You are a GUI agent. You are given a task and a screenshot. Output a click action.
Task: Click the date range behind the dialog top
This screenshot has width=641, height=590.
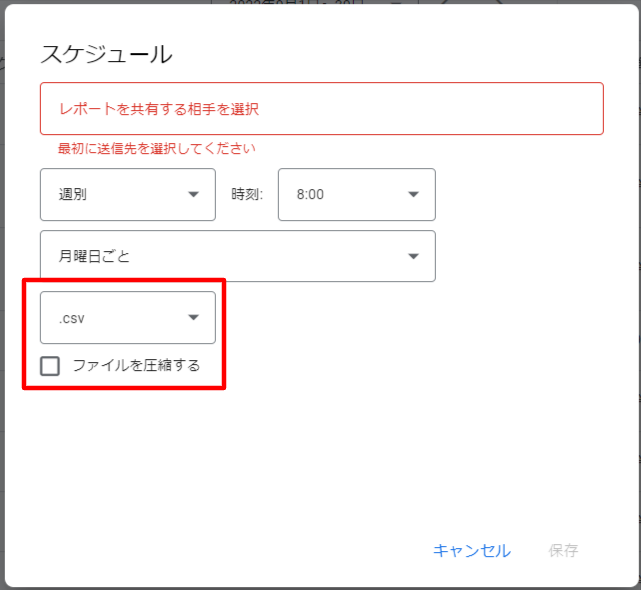290,3
